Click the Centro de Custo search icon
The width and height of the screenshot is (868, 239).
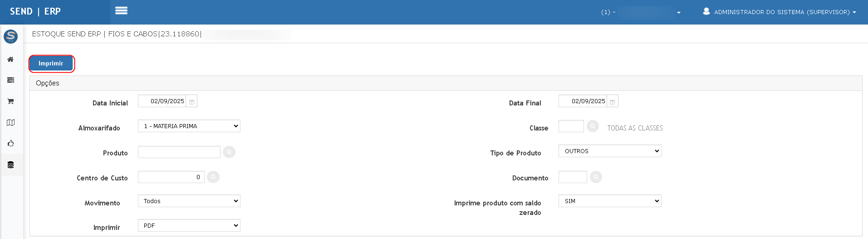point(213,177)
